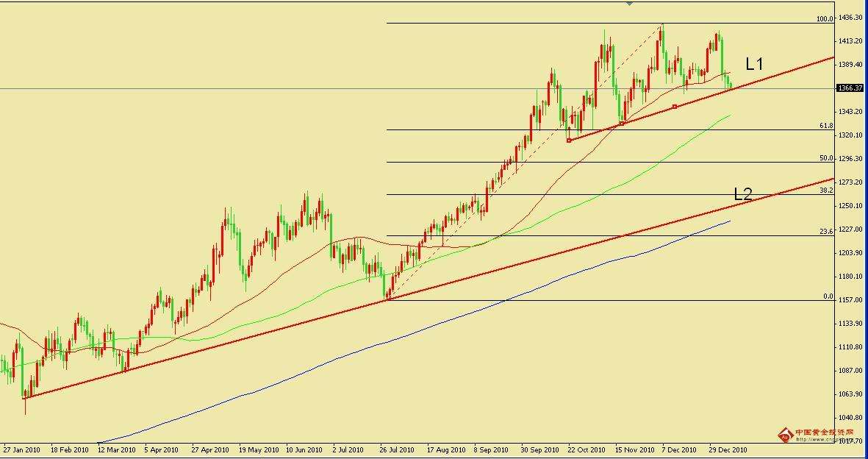Click the 1436.30 price axis label
Image resolution: width=868 pixels, height=459 pixels.
click(850, 18)
